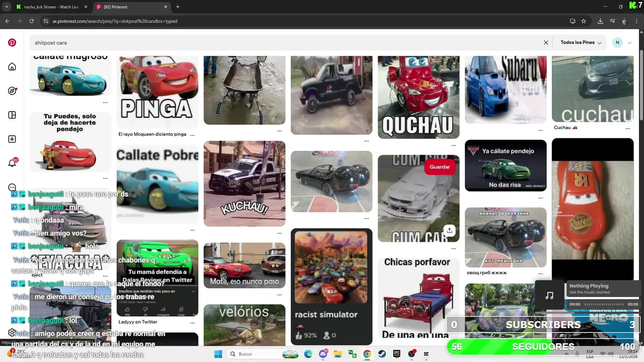This screenshot has height=362, width=644.
Task: Open the Todos los Pines filter dropdown
Action: click(581, 43)
